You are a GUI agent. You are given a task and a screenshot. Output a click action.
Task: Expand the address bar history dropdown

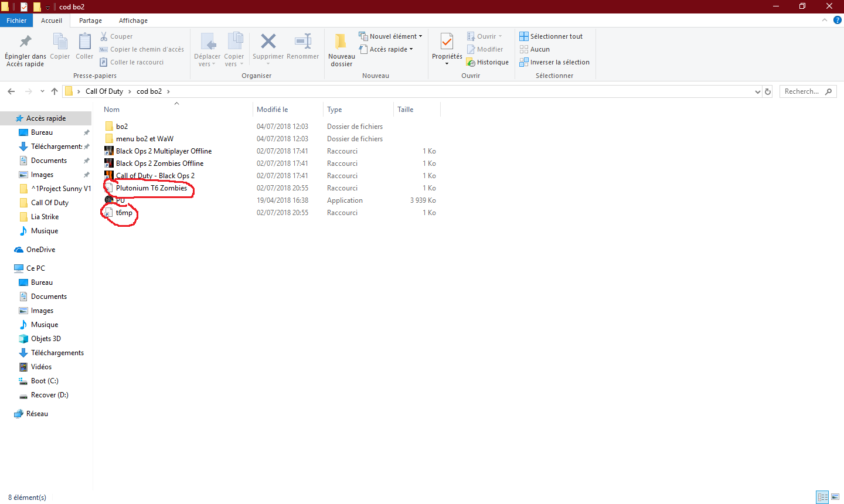758,91
